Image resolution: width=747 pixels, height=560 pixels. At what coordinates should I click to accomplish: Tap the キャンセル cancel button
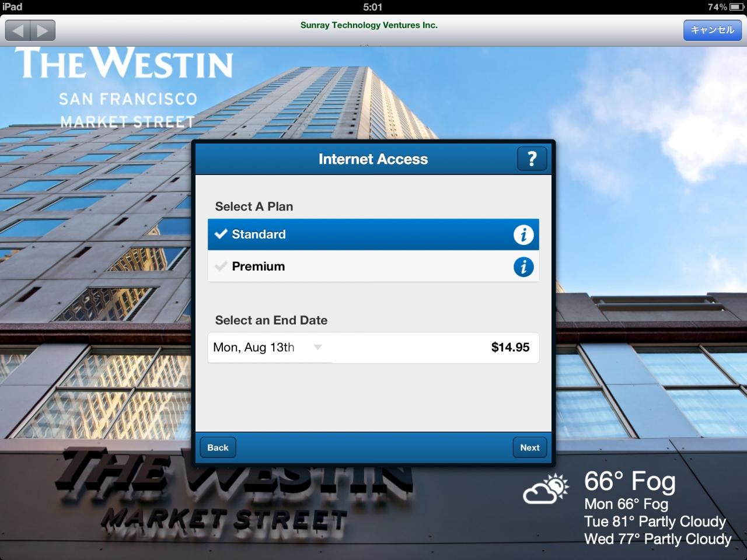click(713, 30)
